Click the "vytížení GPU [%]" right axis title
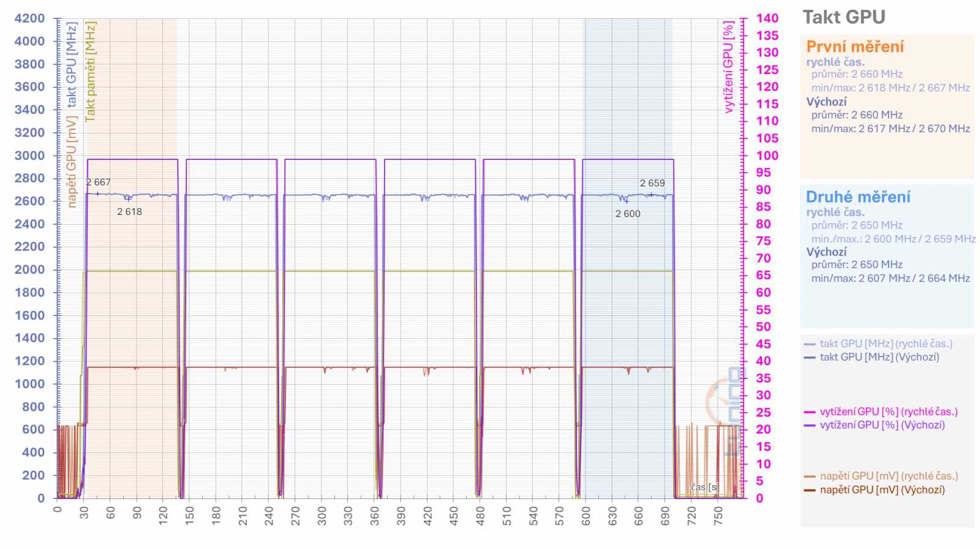980x550 pixels. 728,67
